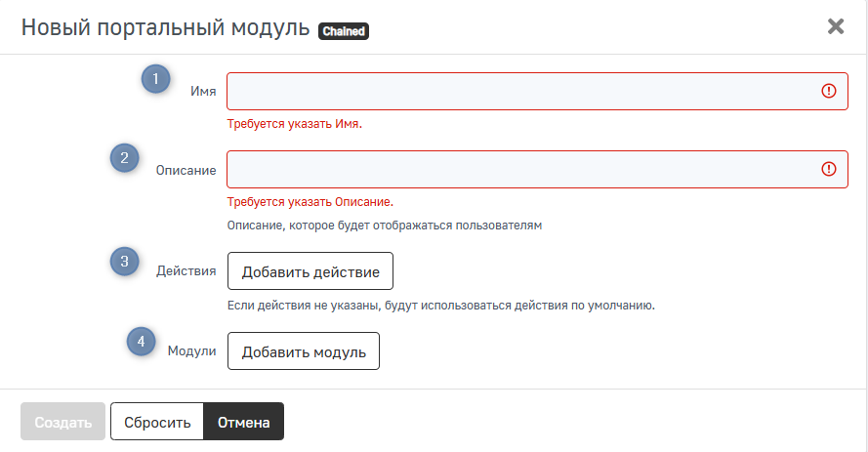Viewport: 868px width, 452px height.
Task: Reset the form with Сбросить
Action: pyautogui.click(x=156, y=423)
